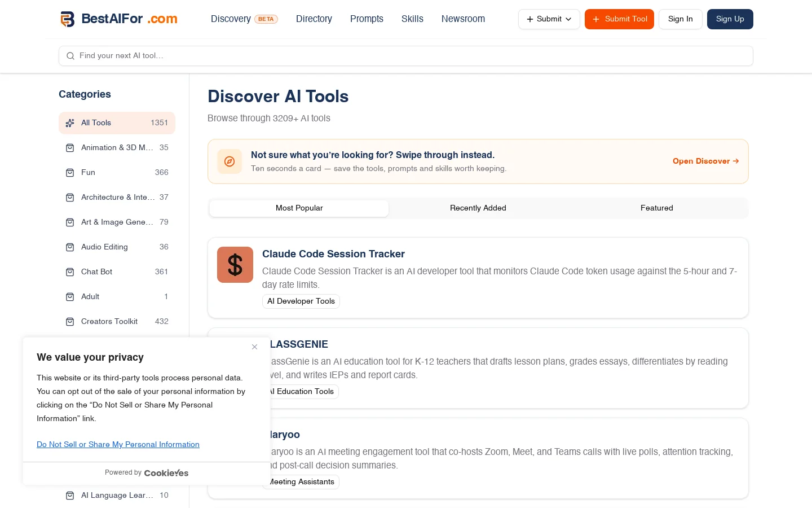Click the Architecture & Interior category icon
The height and width of the screenshot is (508, 812).
point(70,198)
